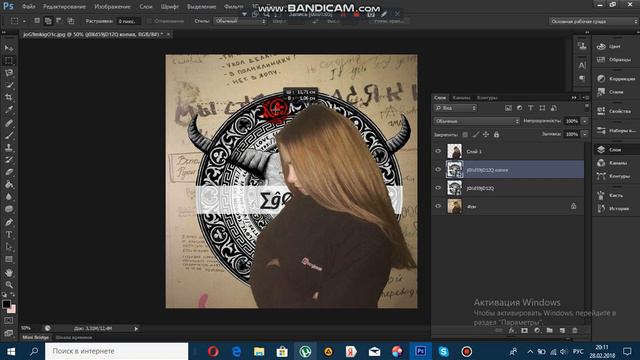
Task: Open the Изображение menu
Action: tap(112, 7)
